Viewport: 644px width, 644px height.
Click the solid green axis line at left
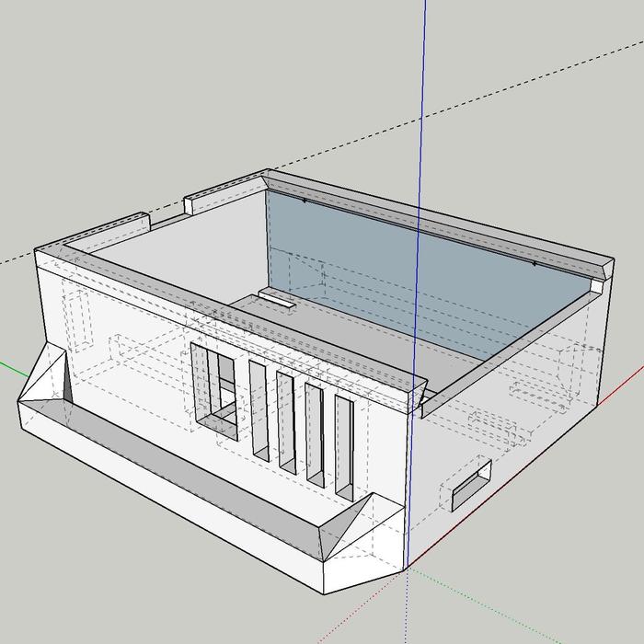(x=13, y=367)
